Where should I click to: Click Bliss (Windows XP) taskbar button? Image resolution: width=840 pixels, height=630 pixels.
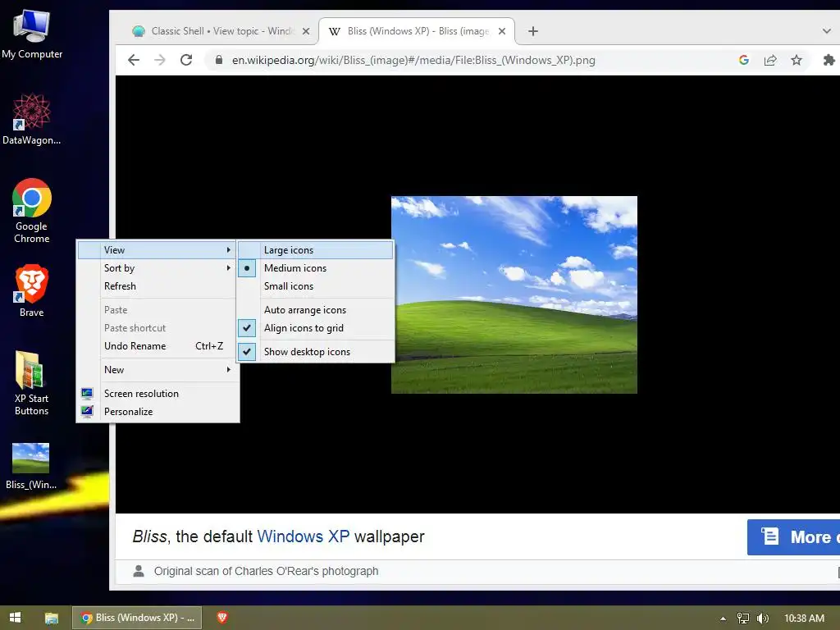click(137, 618)
